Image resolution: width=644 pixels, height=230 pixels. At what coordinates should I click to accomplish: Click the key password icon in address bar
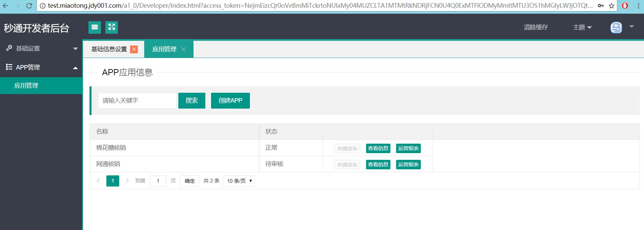601,6
